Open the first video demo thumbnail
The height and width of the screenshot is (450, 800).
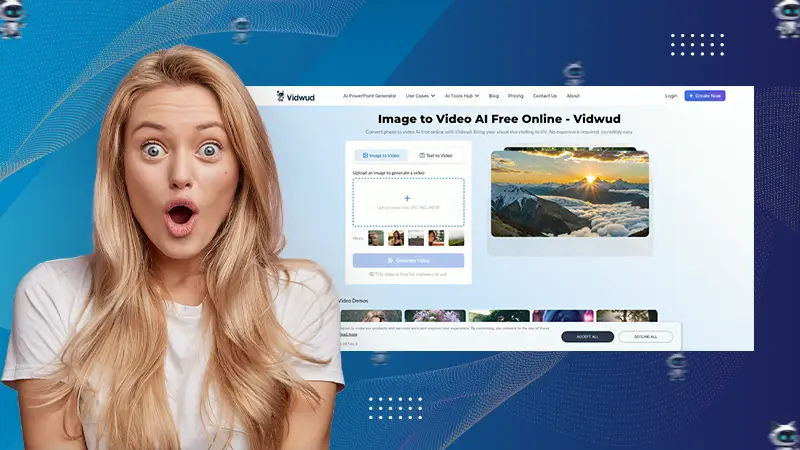[x=371, y=316]
